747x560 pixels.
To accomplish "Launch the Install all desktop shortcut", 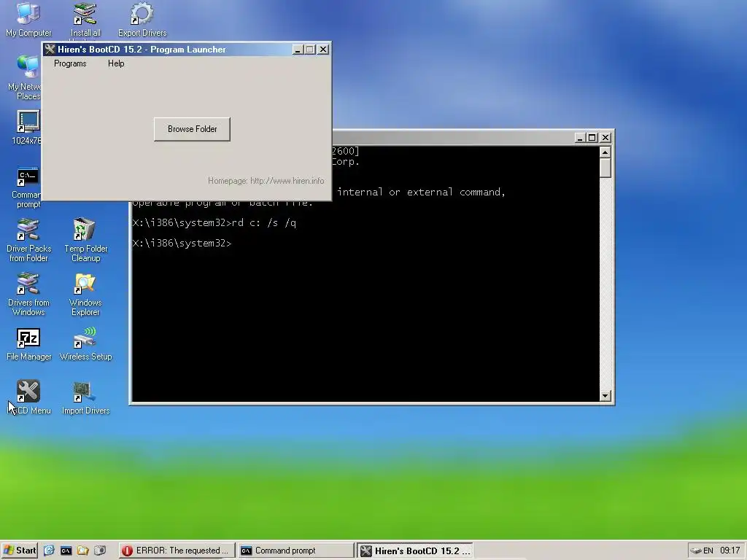I will pyautogui.click(x=85, y=19).
